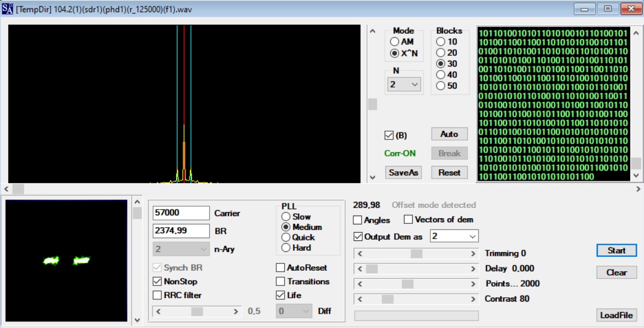644x328 pixels.
Task: Click right arrow of Trimming slider
Action: click(473, 254)
